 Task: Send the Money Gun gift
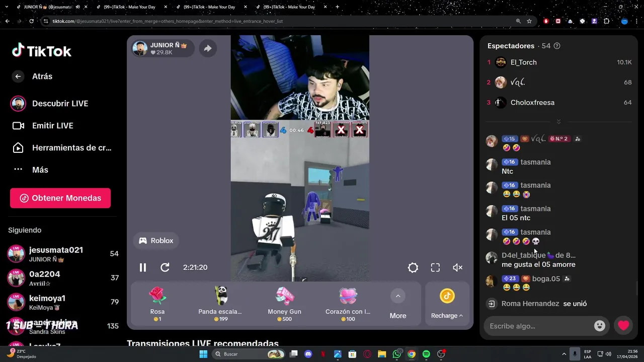point(284,304)
